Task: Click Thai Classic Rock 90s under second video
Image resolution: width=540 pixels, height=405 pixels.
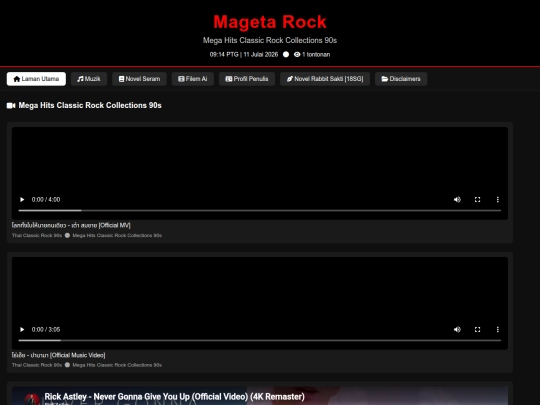Action: point(37,365)
